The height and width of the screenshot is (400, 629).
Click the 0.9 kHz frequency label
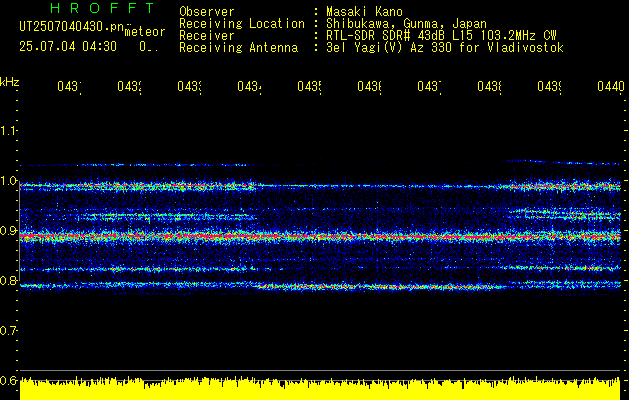click(x=8, y=231)
